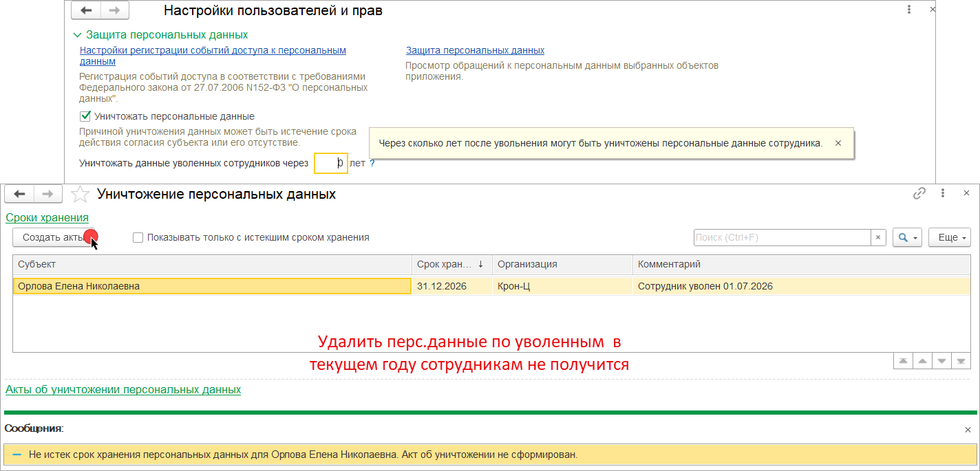Open the magnifier search dropdown
980x471 pixels.
pyautogui.click(x=907, y=237)
